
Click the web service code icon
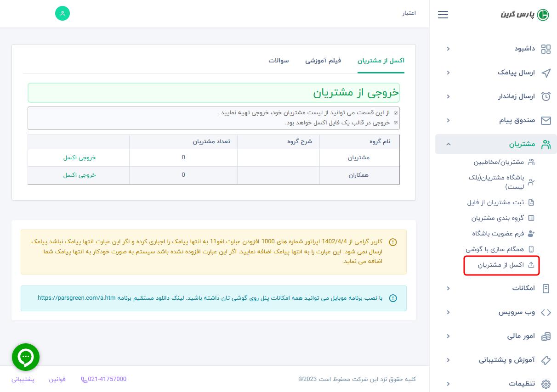546,312
